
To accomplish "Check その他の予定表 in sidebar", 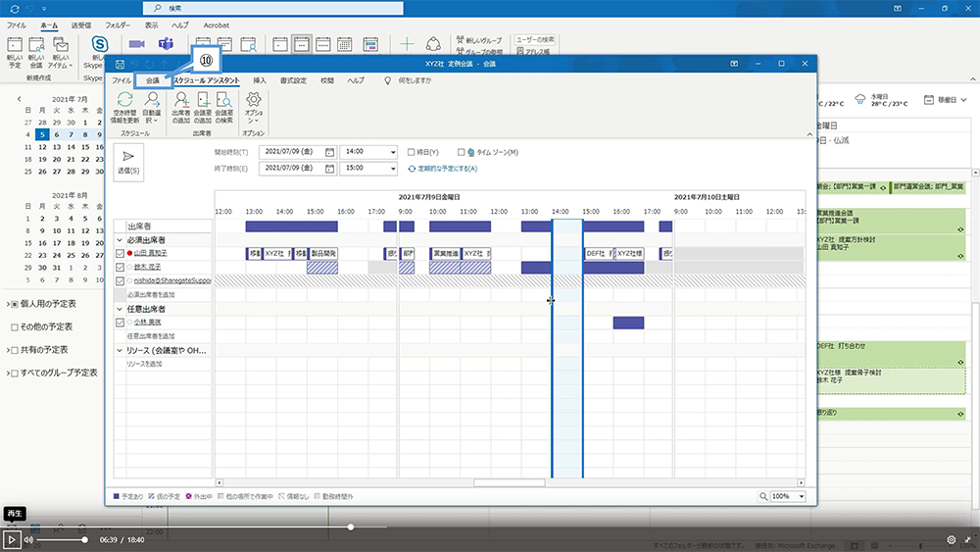I will pyautogui.click(x=15, y=326).
